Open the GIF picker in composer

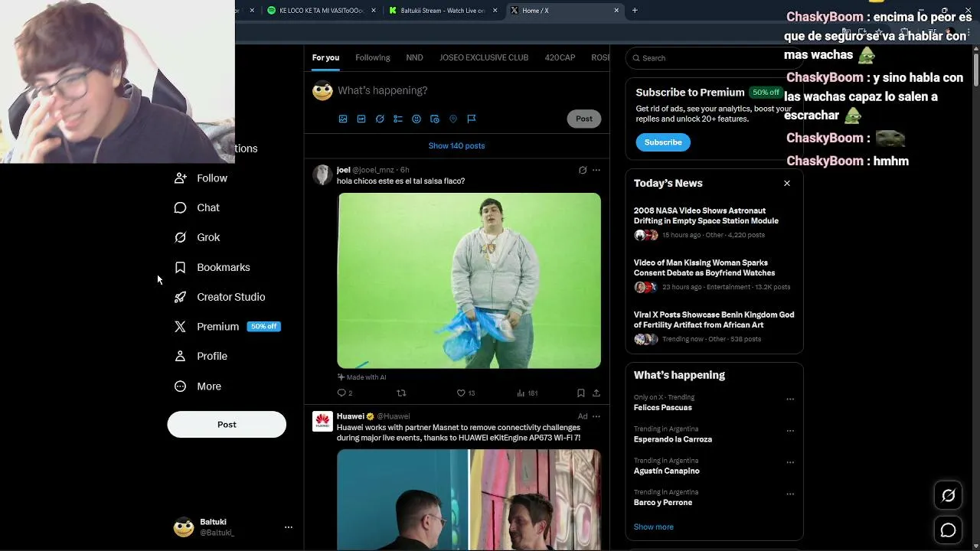pos(361,119)
